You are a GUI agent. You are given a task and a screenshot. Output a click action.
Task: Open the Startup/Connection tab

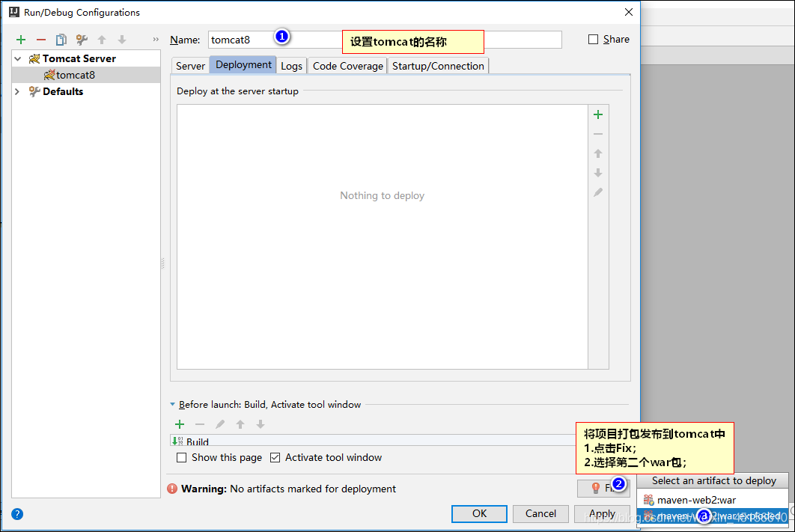[x=438, y=66]
